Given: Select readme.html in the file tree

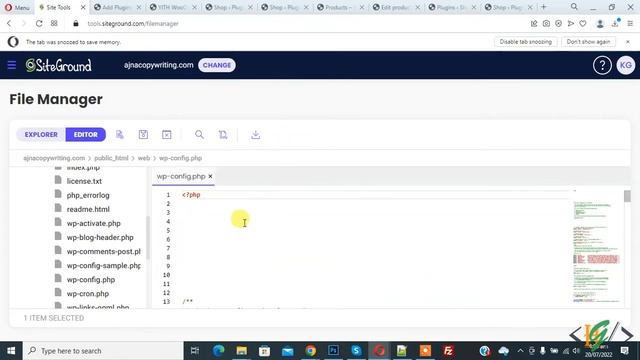Looking at the screenshot, I should 88,209.
